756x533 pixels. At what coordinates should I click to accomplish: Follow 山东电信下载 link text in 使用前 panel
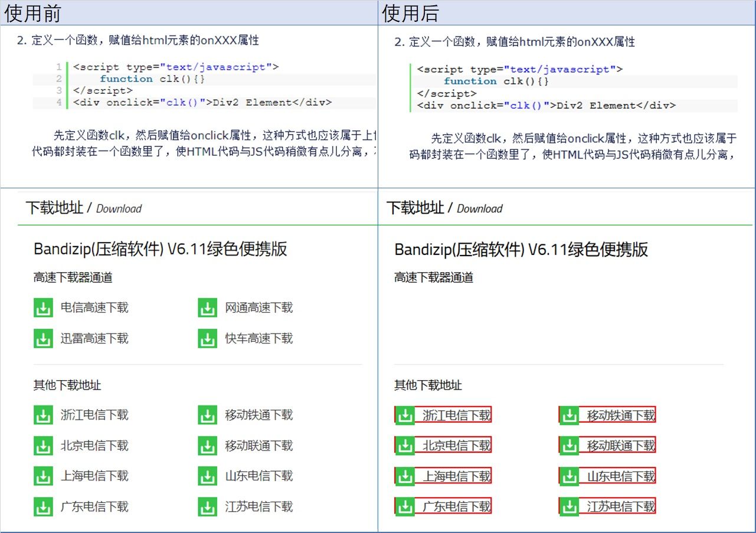259,476
